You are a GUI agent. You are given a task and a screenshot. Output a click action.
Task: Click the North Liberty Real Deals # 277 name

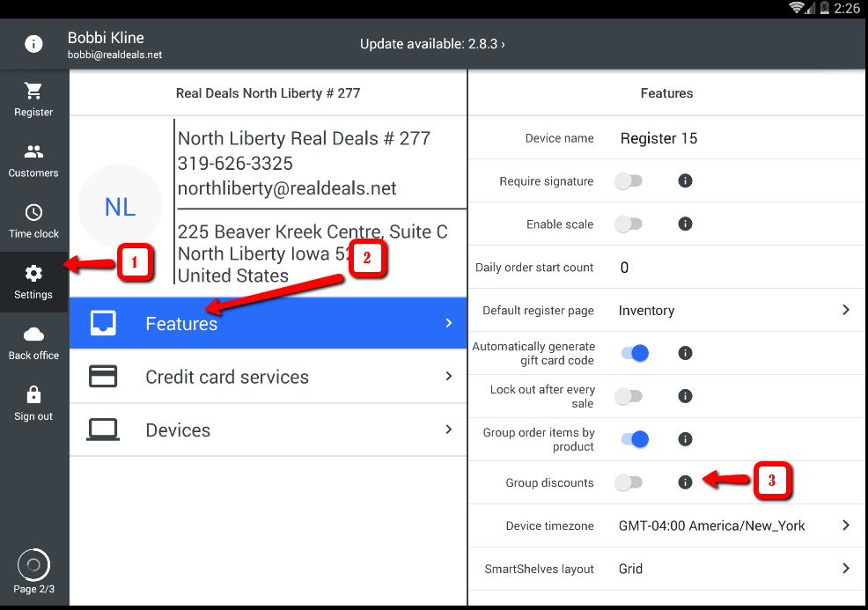click(x=304, y=138)
